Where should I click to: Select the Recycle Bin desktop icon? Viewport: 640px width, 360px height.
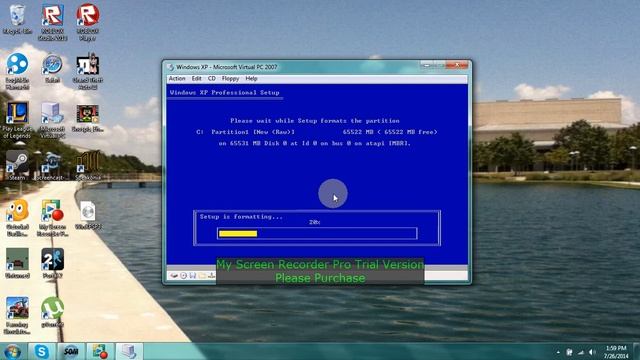coord(17,20)
